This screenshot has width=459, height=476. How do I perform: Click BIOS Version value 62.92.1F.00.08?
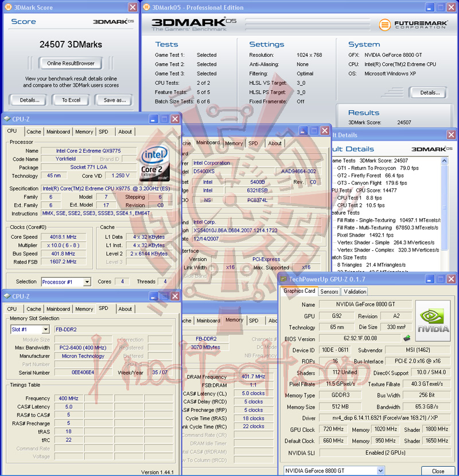360,338
